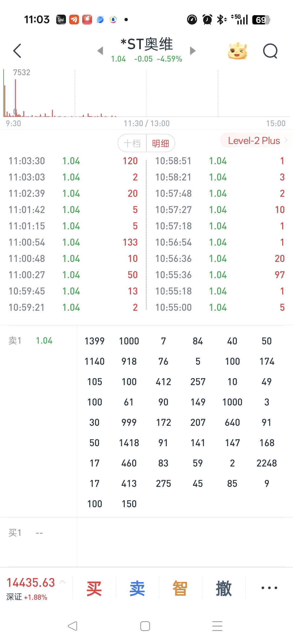The width and height of the screenshot is (293, 644).
Task: Open the search magnifier icon
Action: click(x=270, y=51)
